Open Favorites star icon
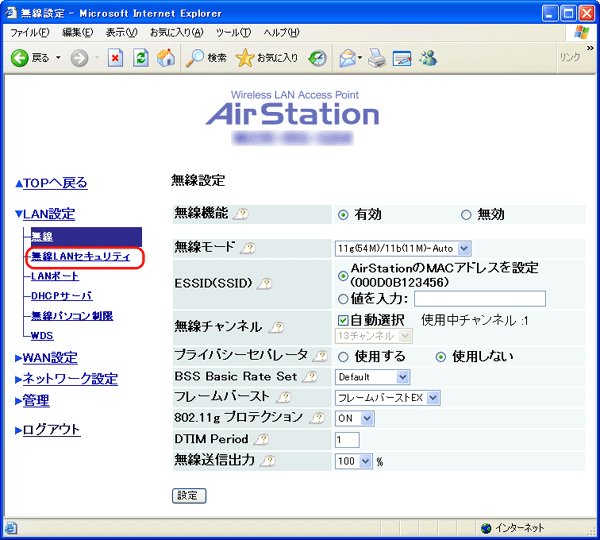This screenshot has width=600, height=540. click(x=245, y=58)
